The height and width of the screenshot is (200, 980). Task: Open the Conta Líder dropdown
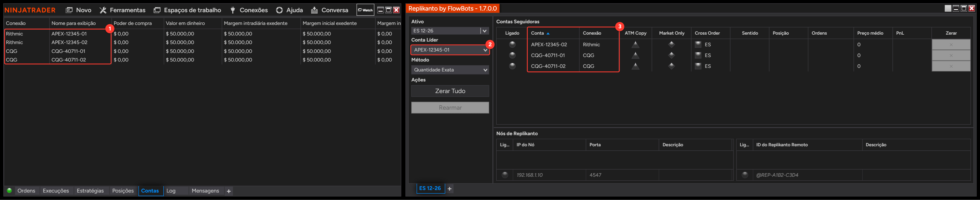click(x=450, y=50)
